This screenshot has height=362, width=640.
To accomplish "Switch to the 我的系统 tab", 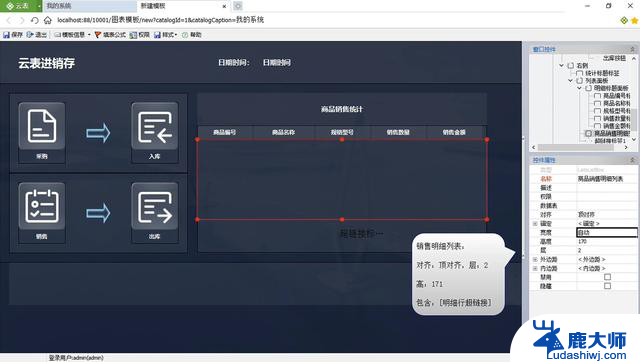I will 90,6.
